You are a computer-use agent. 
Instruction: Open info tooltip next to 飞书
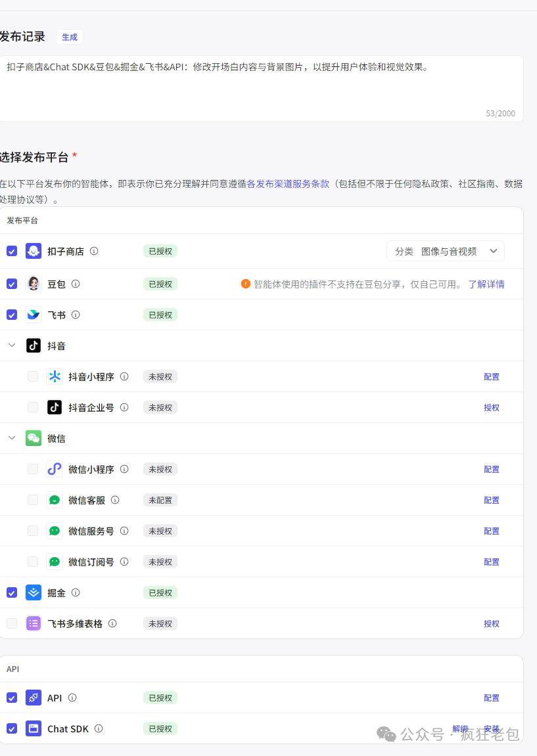(76, 315)
